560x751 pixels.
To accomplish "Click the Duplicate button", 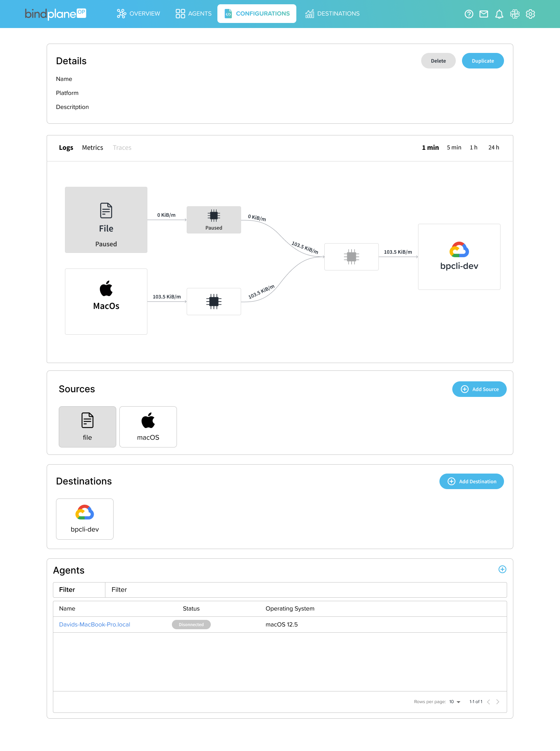I will point(483,61).
